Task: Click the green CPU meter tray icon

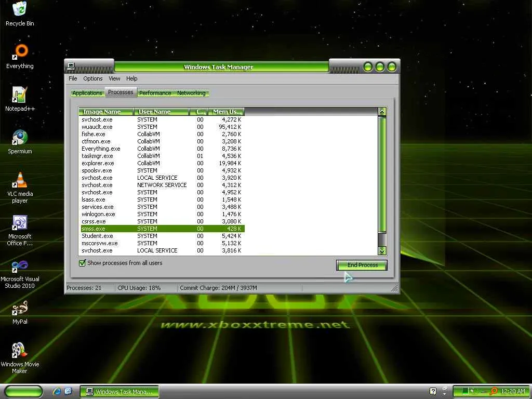Action: click(465, 391)
